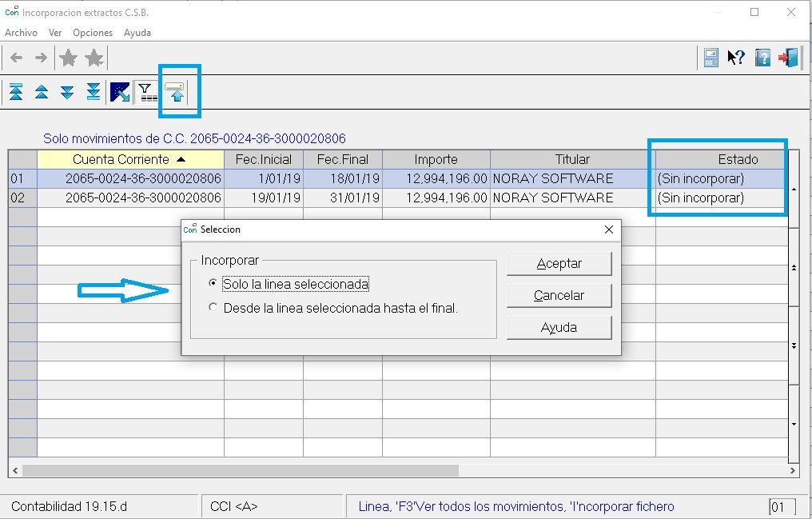This screenshot has width=812, height=519.
Task: Click the Ayuda button in dialog
Action: pyautogui.click(x=559, y=328)
